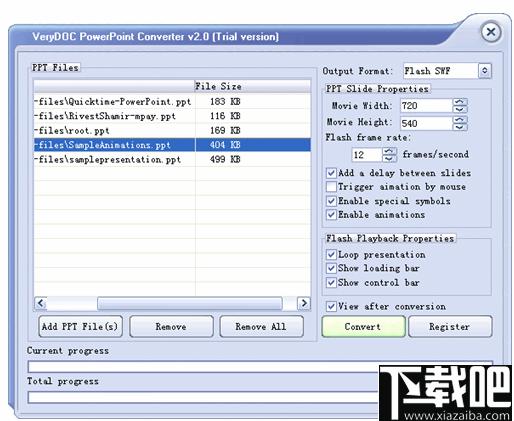The image size is (514, 421).
Task: Open the Output Format dropdown
Action: coord(484,71)
